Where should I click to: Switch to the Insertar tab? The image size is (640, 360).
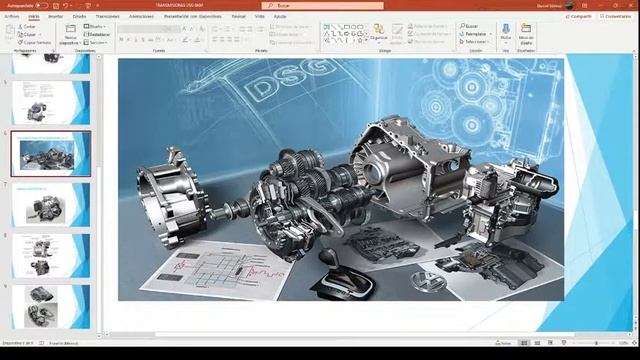click(x=56, y=17)
